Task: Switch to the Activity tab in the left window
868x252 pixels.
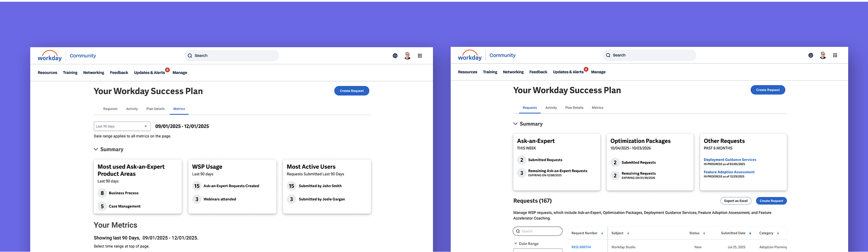Action: (x=132, y=109)
